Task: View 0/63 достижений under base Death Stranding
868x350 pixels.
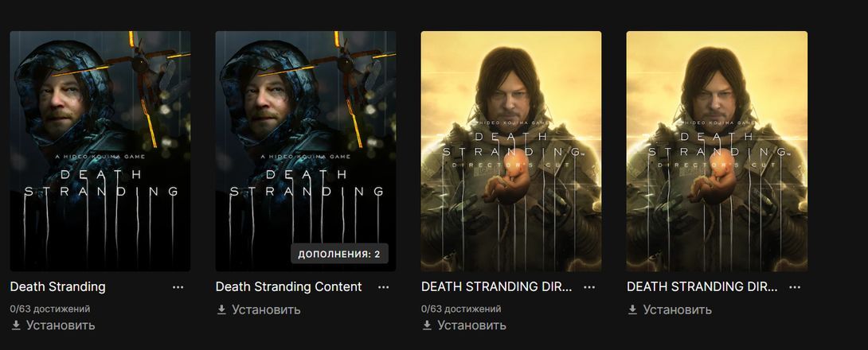Action: pos(50,309)
